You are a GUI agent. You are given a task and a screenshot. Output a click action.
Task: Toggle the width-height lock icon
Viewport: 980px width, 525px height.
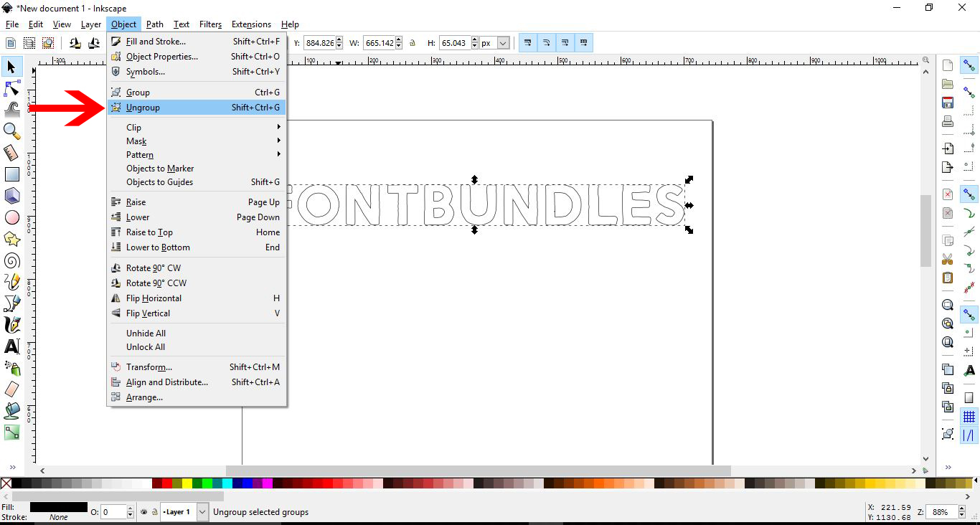click(x=413, y=43)
